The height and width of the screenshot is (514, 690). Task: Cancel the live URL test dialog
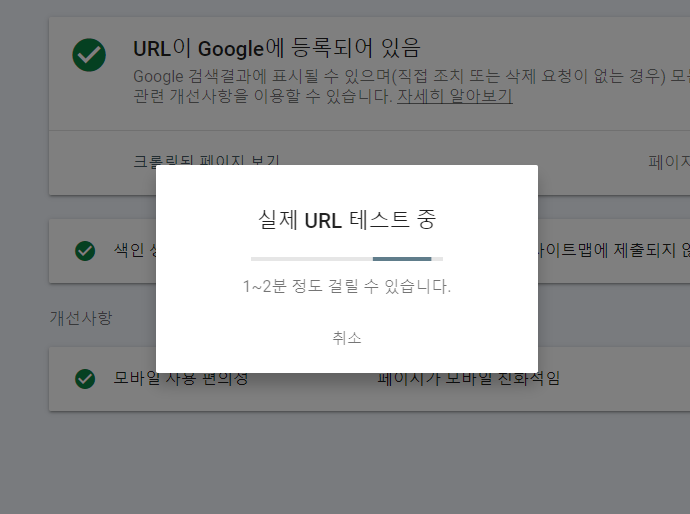click(347, 338)
